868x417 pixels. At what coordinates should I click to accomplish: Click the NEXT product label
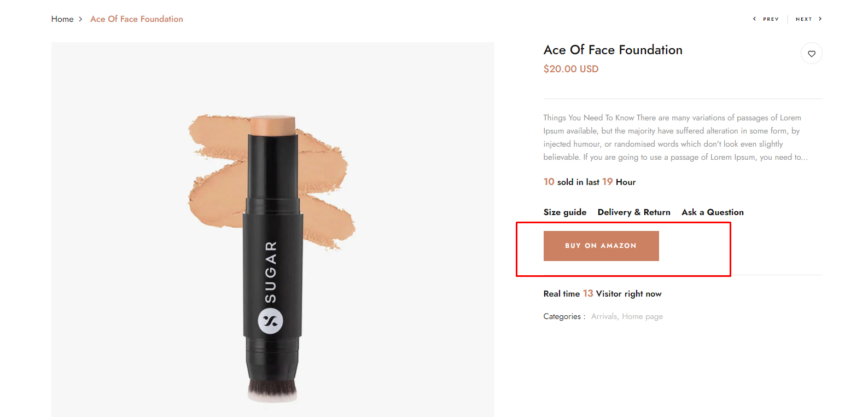click(803, 19)
